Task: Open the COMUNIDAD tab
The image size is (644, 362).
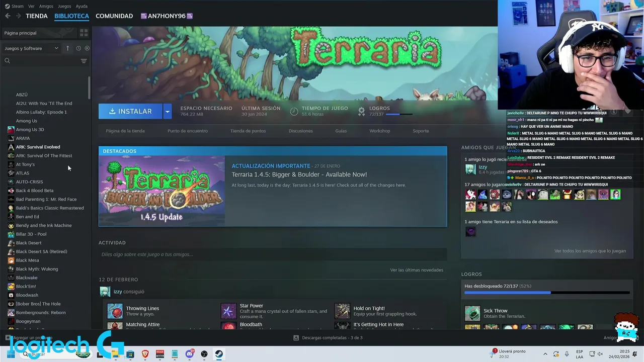Action: pyautogui.click(x=114, y=16)
